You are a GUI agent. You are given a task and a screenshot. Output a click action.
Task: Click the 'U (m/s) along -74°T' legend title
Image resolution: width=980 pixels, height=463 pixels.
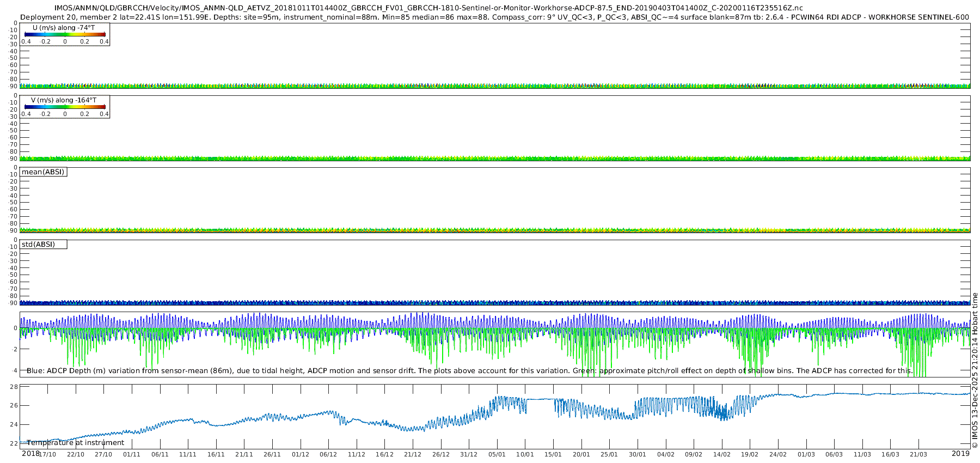click(x=64, y=28)
